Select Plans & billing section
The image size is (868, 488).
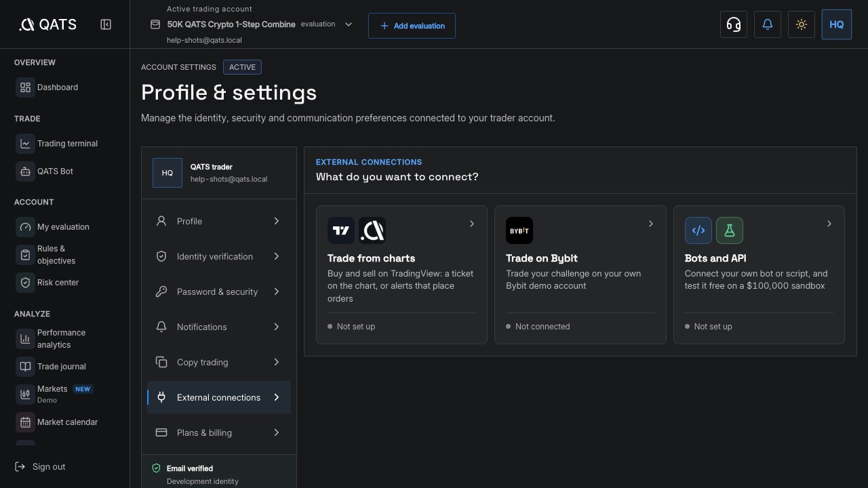click(x=219, y=432)
